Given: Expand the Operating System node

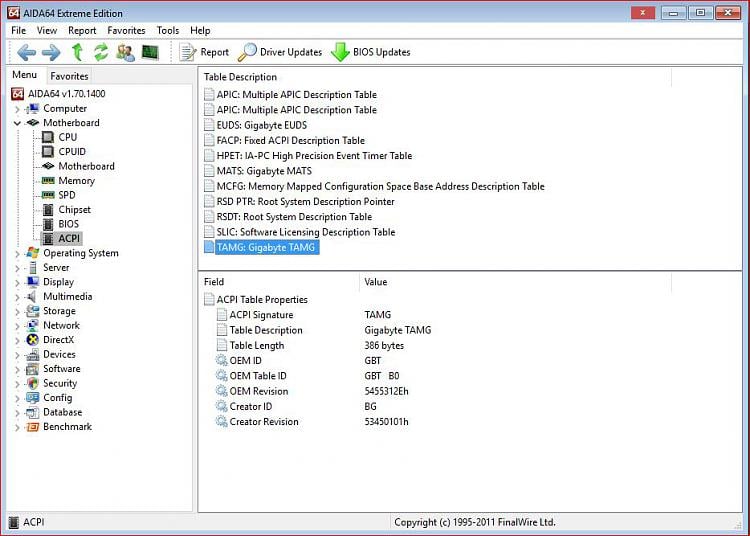Looking at the screenshot, I should point(17,254).
